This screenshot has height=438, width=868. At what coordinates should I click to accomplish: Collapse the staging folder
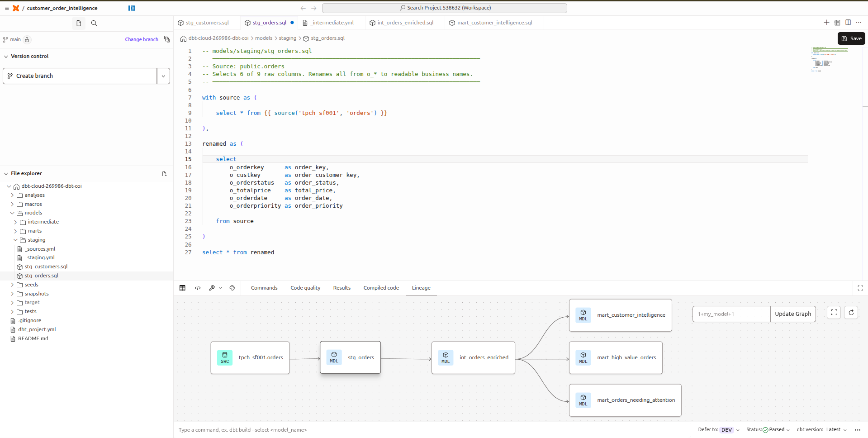coord(15,240)
